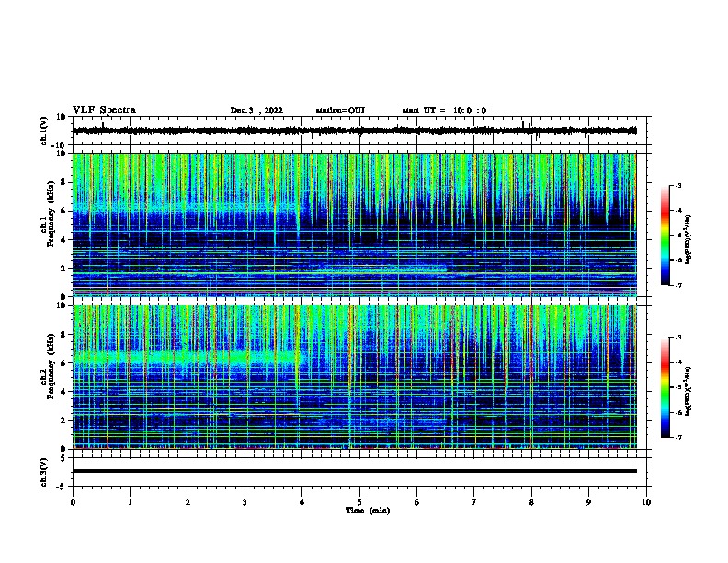Image resolution: width=728 pixels, height=563 pixels.
Task: Click time axis tick label "7"
Action: (x=474, y=502)
